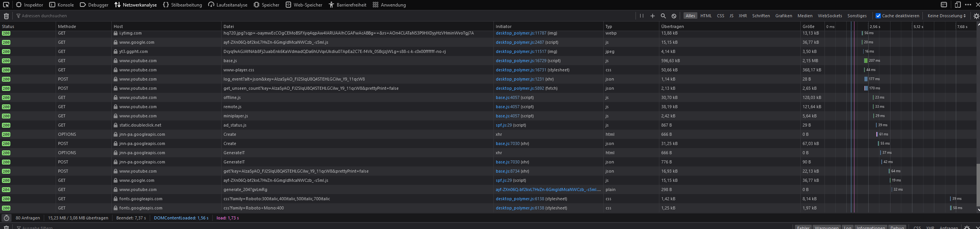Click the element picker icon
980x229 pixels.
(6, 5)
